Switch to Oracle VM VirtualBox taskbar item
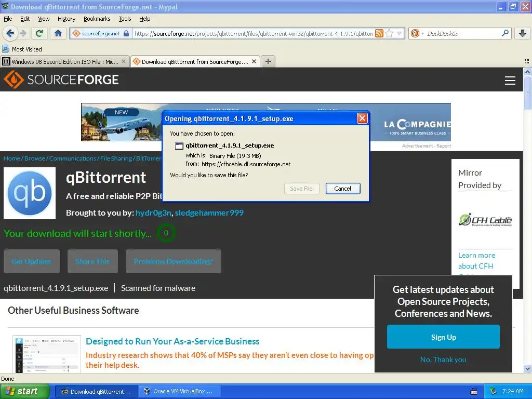 click(180, 391)
